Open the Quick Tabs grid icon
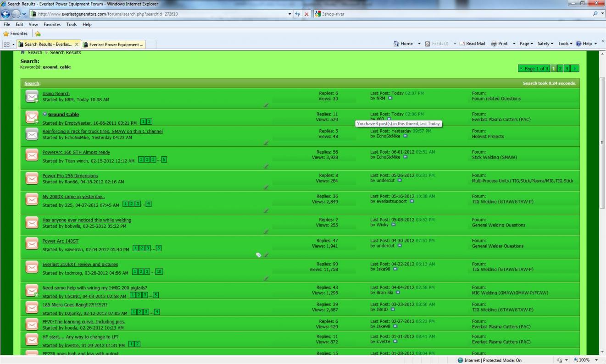 6,44
